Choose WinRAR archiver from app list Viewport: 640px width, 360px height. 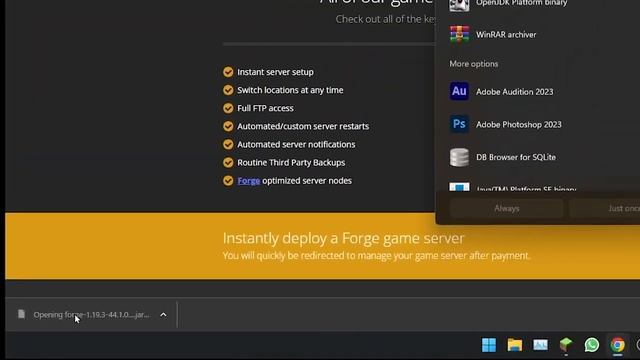pyautogui.click(x=544, y=35)
